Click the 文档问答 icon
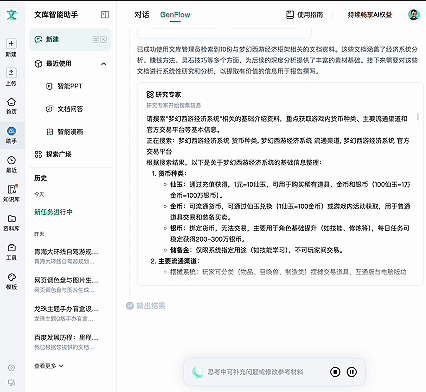Viewport: 426px width, 392px height. tap(49, 109)
